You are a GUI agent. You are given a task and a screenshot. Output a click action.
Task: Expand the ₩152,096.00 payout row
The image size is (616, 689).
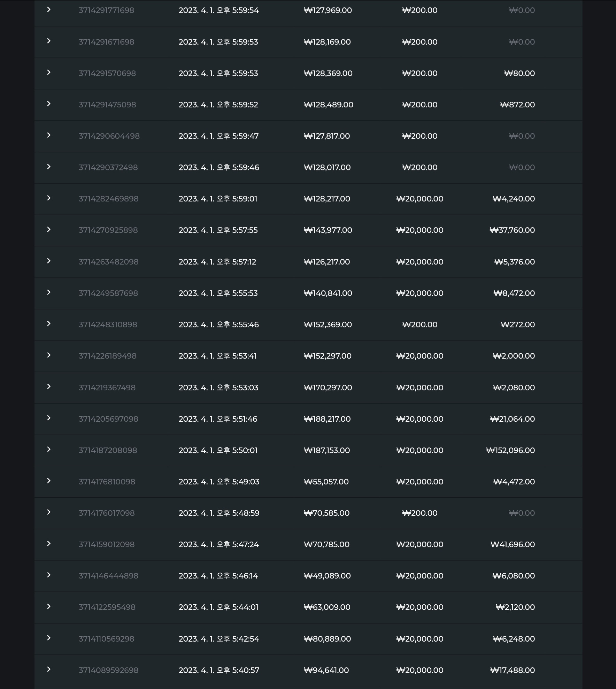pos(49,449)
